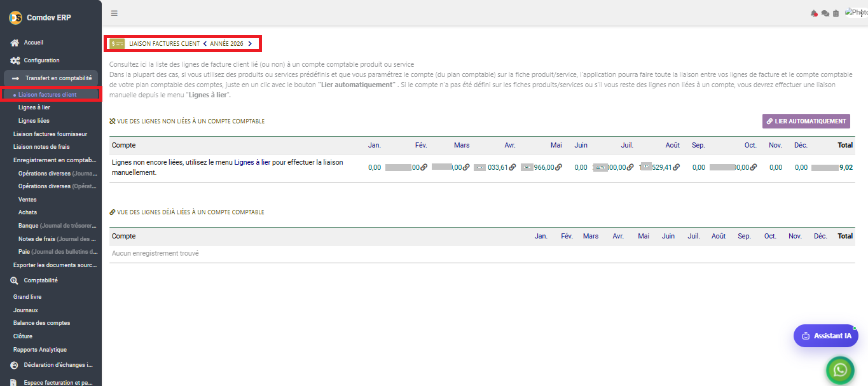This screenshot has width=868, height=386.
Task: Click Jan. 0,00 value in unlinked row
Action: click(x=375, y=167)
